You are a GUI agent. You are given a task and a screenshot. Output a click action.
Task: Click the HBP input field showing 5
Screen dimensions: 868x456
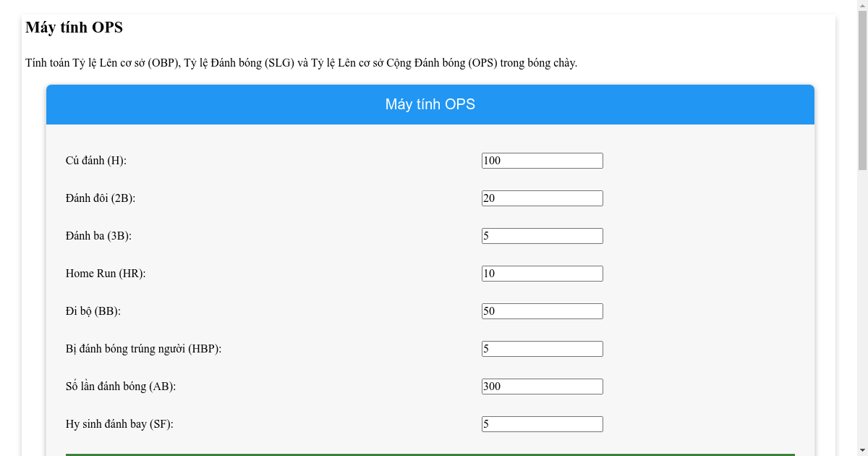pyautogui.click(x=542, y=349)
